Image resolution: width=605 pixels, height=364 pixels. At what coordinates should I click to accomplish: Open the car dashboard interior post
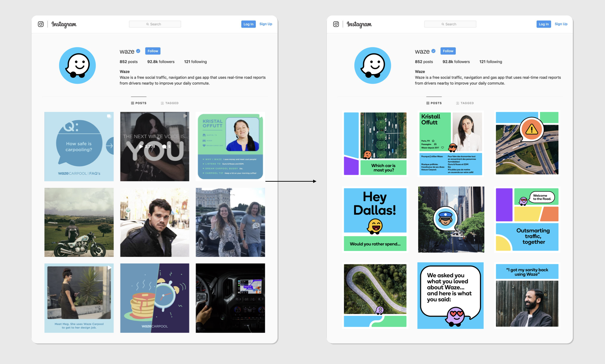point(230,298)
